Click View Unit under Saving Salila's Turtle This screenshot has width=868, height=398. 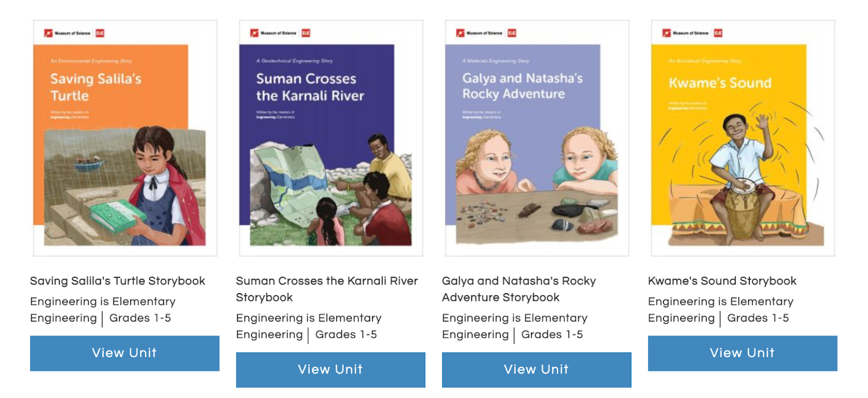pos(125,353)
